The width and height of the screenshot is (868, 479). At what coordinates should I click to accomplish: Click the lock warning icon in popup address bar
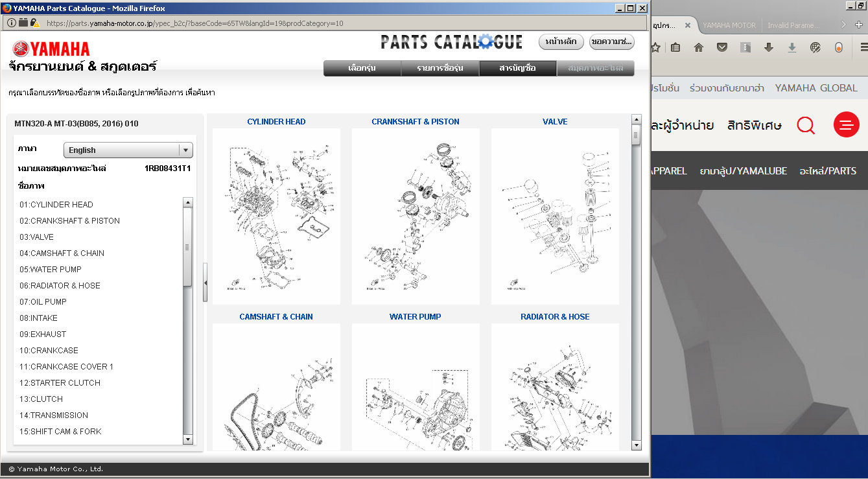(35, 23)
